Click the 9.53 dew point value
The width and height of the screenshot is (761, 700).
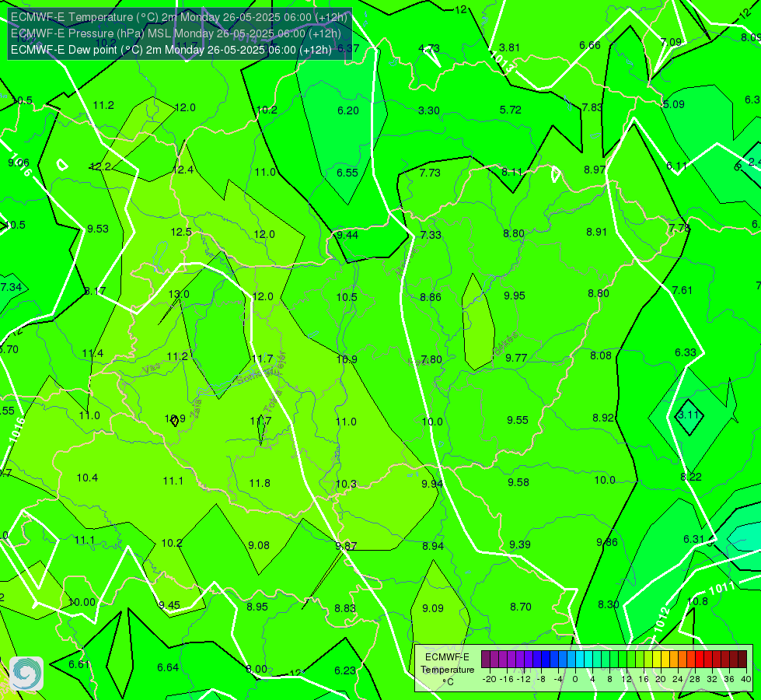(x=98, y=229)
